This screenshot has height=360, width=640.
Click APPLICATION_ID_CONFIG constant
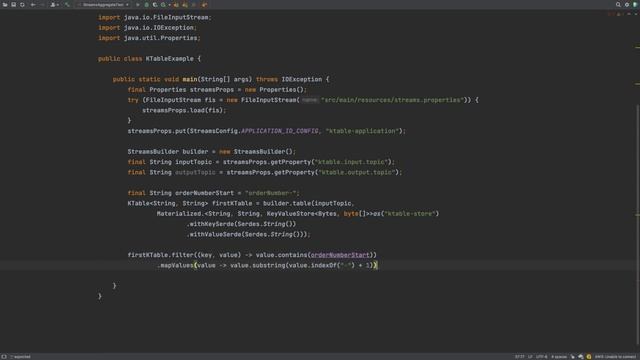280,131
